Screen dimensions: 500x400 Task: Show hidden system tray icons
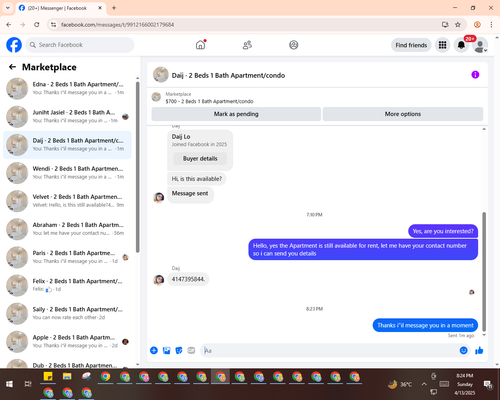pyautogui.click(x=424, y=384)
